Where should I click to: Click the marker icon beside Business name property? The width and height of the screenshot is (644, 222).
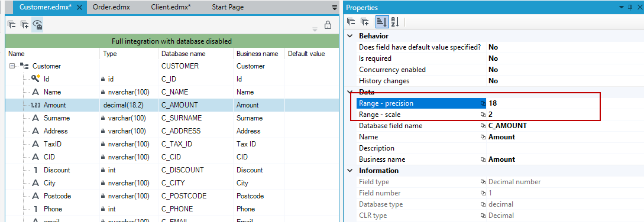[483, 159]
